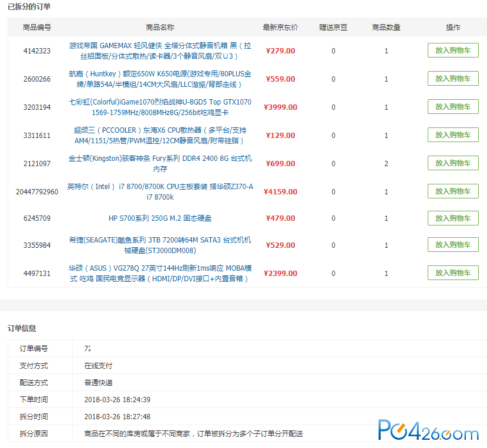The height and width of the screenshot is (448, 487).
Task: Open the 七彩虹 iGame1070 GTX1070 product link
Action: coord(160,107)
